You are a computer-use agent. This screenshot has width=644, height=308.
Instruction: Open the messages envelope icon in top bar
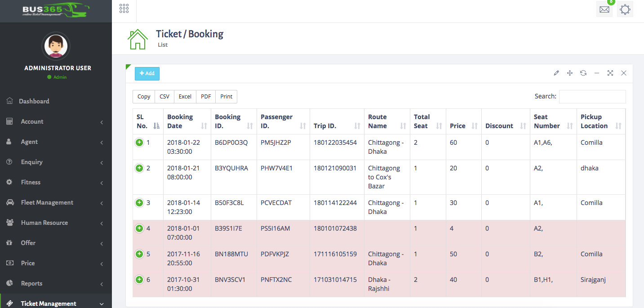pos(604,9)
